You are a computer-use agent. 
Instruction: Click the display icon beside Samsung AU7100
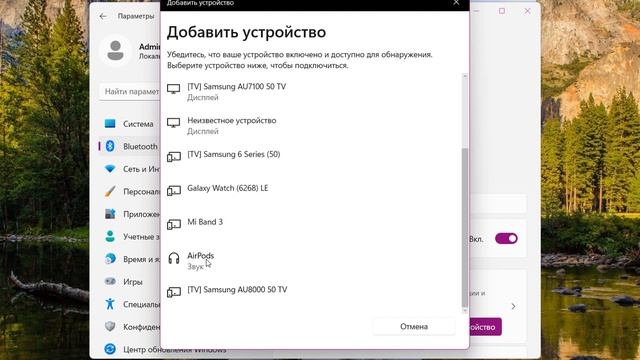click(173, 89)
